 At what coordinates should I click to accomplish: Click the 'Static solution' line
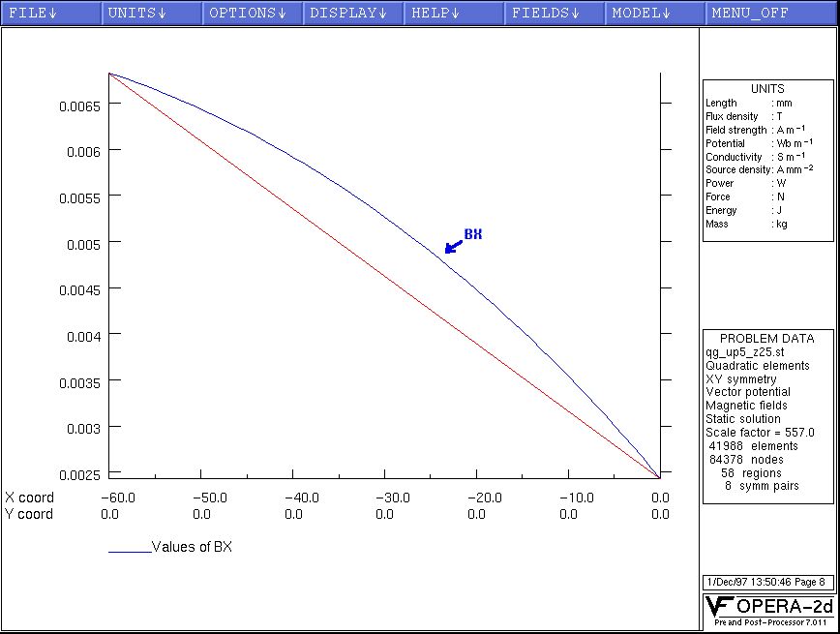pos(743,418)
